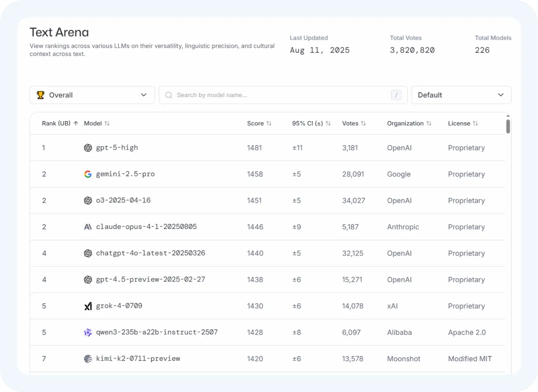538x392 pixels.
Task: Click the Text Arena heading
Action: [59, 32]
